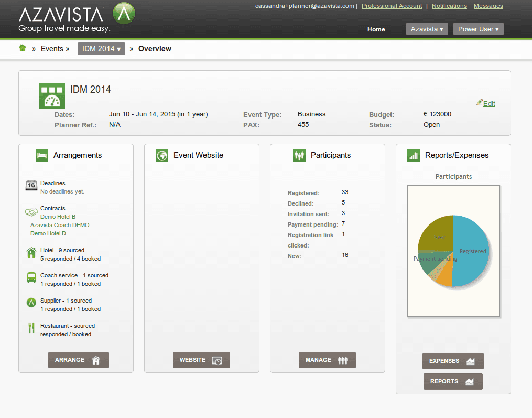Click the Arrangements bed icon

pyautogui.click(x=42, y=156)
